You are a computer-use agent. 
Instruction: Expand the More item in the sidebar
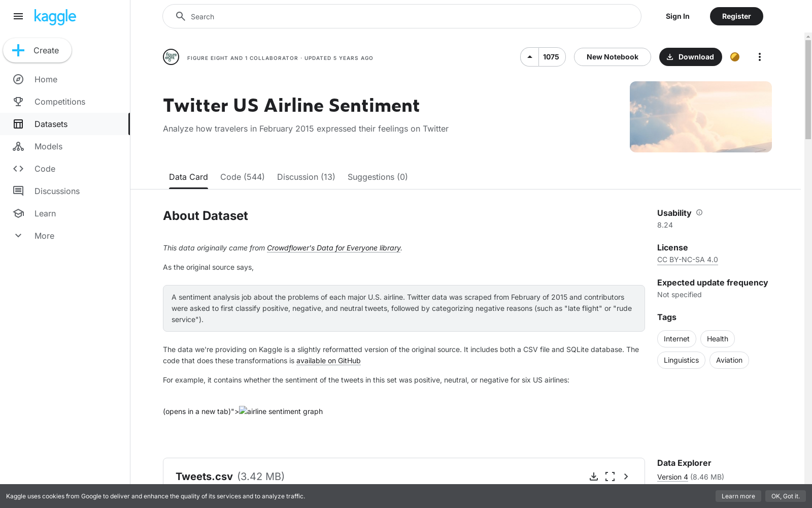(44, 236)
